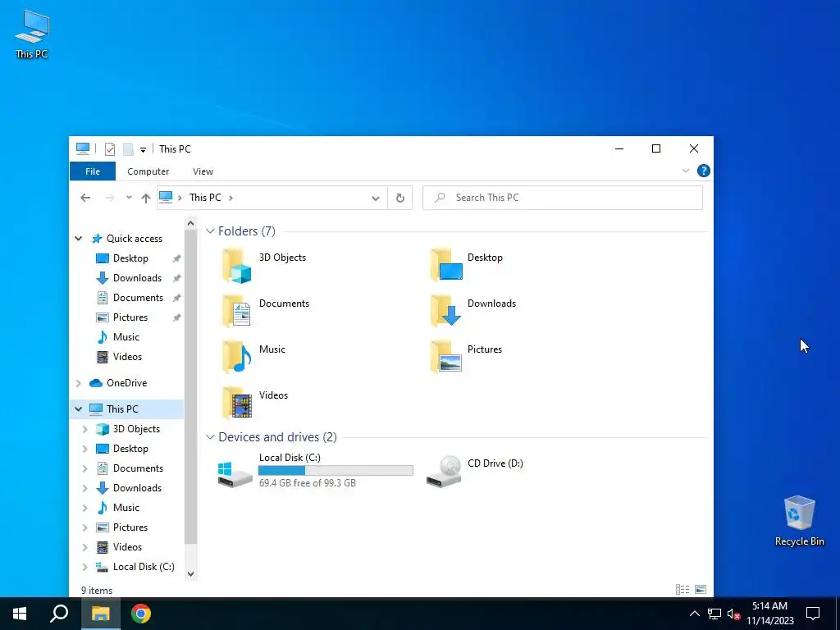Collapse the Quick access tree node
840x630 pixels.
point(79,239)
